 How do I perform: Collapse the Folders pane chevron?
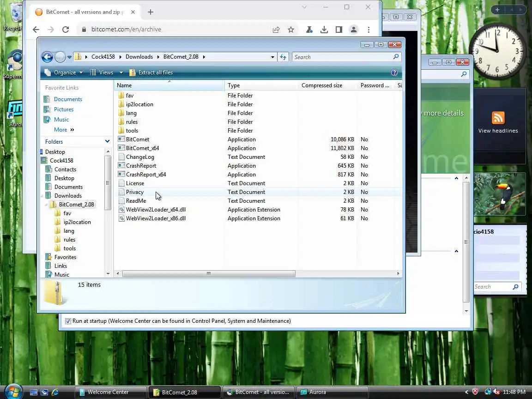[x=107, y=141]
